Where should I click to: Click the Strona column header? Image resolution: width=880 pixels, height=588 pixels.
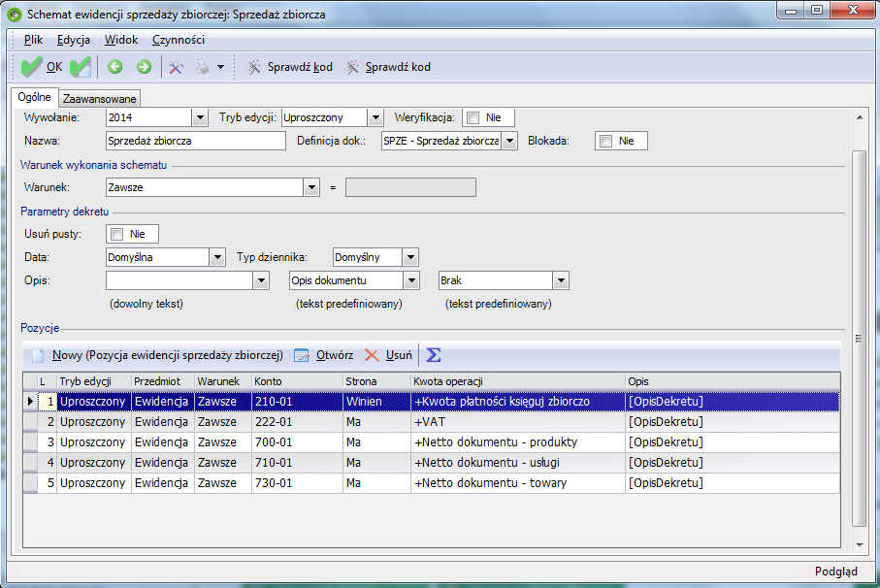pos(377,381)
